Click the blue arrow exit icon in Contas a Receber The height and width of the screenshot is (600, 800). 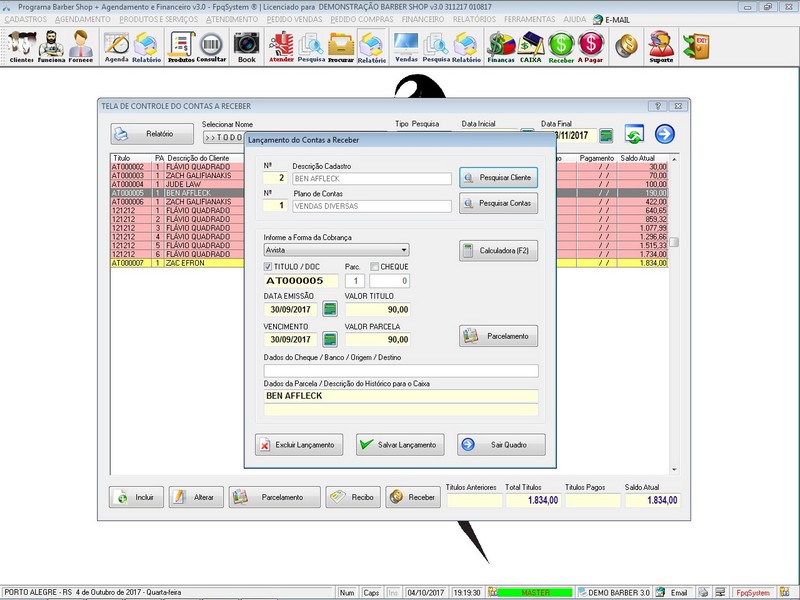pyautogui.click(x=664, y=134)
